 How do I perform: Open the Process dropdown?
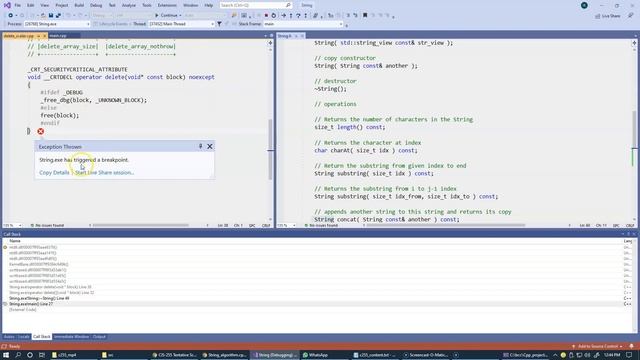88,24
